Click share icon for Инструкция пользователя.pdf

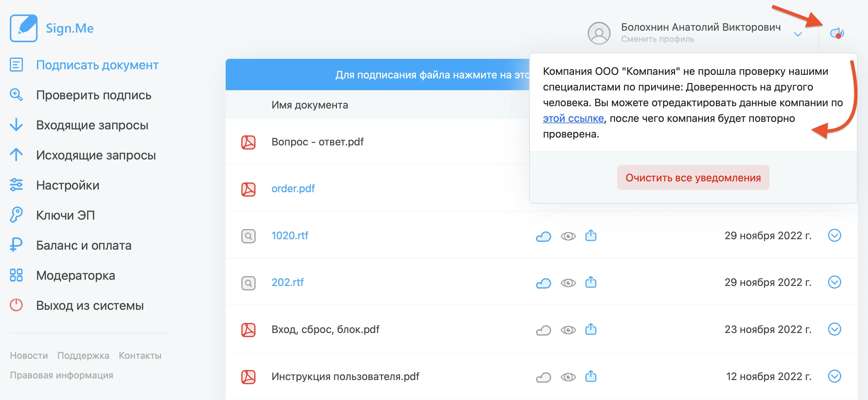pos(591,376)
